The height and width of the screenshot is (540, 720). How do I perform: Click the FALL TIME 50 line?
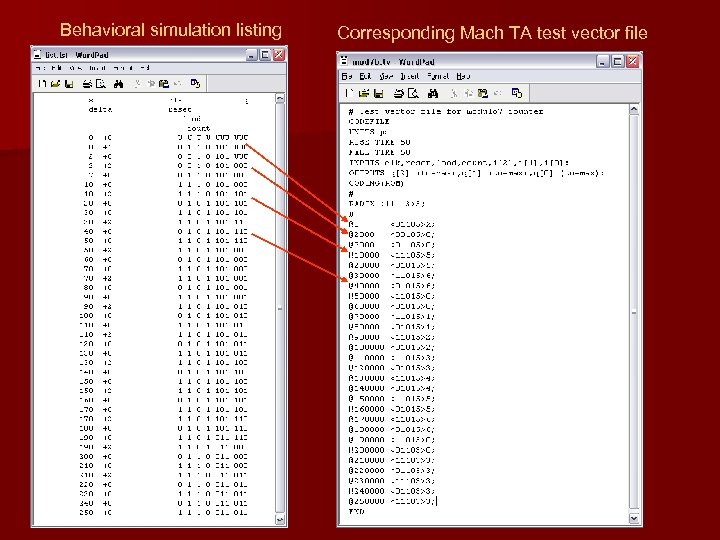click(379, 152)
